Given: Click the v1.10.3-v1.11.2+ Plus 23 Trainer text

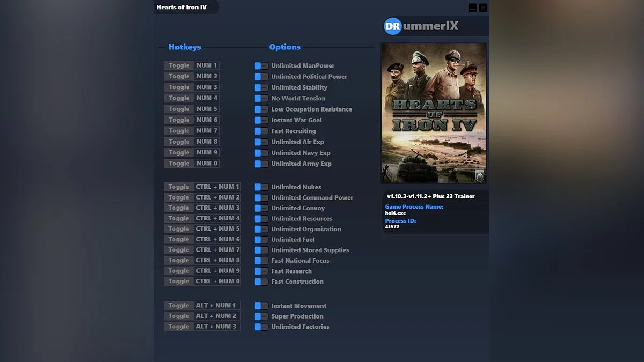Looking at the screenshot, I should pos(431,196).
